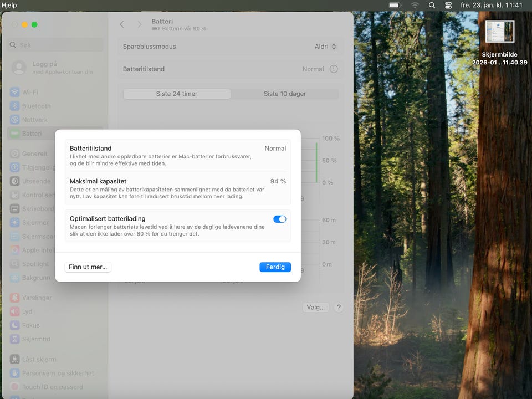This screenshot has height=399, width=532.
Task: Select Fokus in sidebar
Action: coord(55,325)
